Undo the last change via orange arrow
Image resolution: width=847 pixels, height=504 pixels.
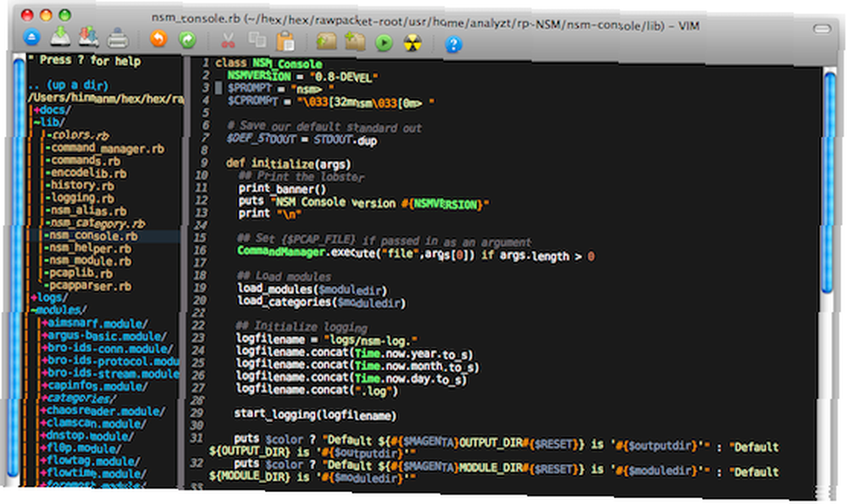click(x=159, y=39)
